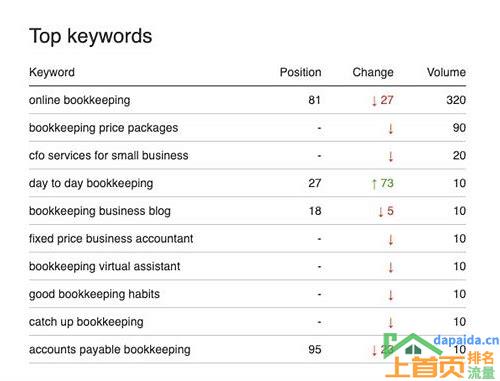
Task: Sort by the Change column header
Action: click(373, 72)
